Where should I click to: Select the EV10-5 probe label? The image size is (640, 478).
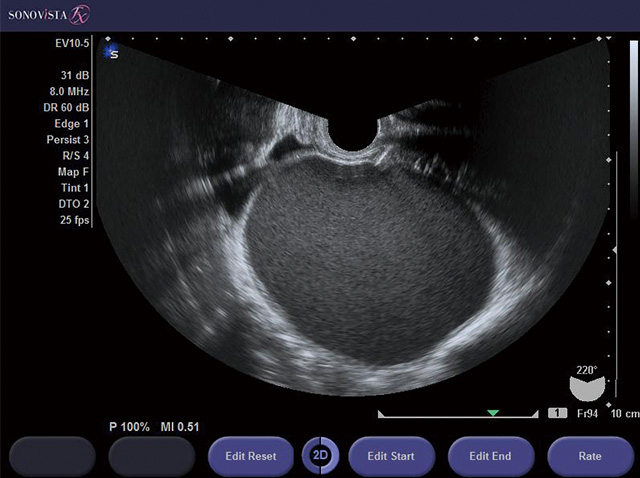(x=72, y=44)
